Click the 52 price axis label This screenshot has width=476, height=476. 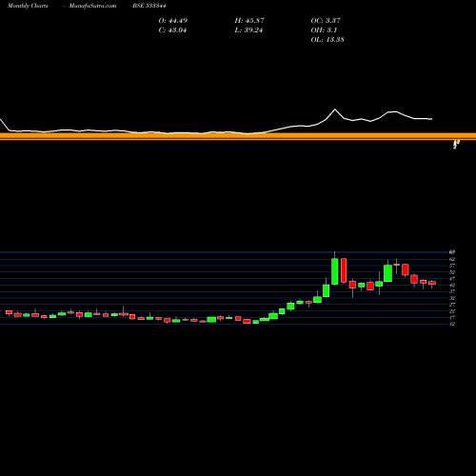(452, 272)
